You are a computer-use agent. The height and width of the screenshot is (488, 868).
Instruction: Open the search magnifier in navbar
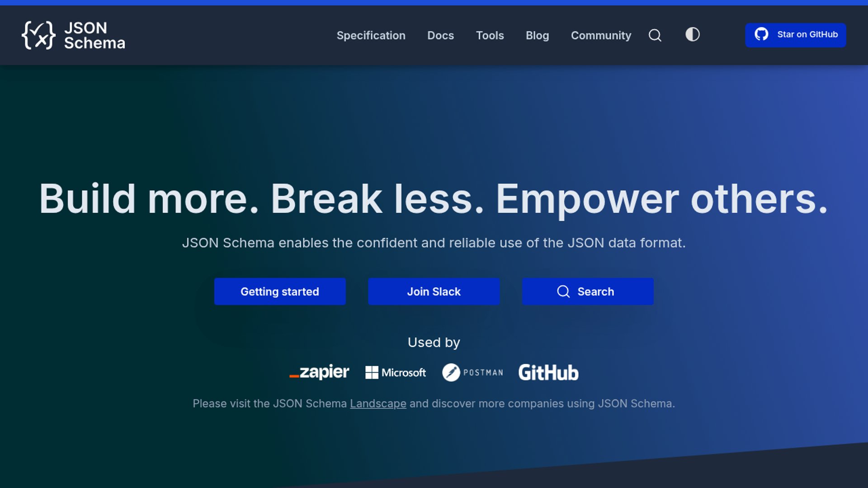[655, 35]
